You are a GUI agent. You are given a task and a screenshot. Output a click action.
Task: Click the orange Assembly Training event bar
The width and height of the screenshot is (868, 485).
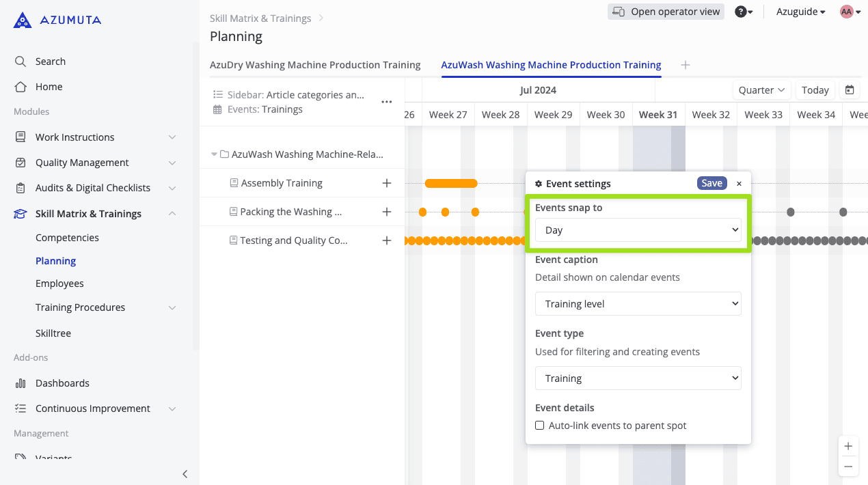[x=451, y=183]
